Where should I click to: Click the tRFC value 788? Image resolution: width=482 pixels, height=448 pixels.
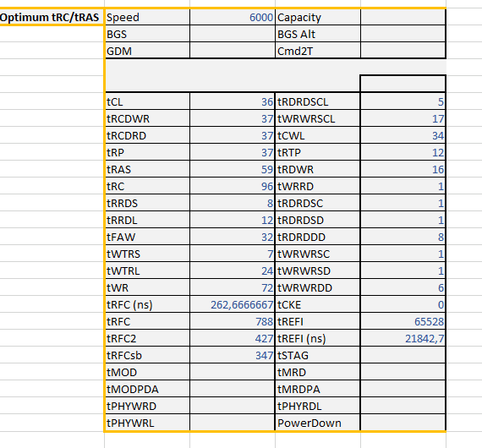tap(233, 321)
